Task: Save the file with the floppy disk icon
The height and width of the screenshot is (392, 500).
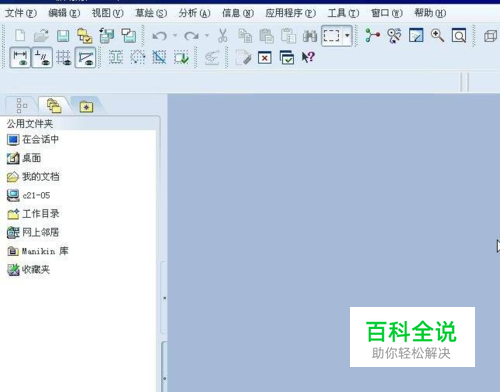Action: tap(63, 36)
